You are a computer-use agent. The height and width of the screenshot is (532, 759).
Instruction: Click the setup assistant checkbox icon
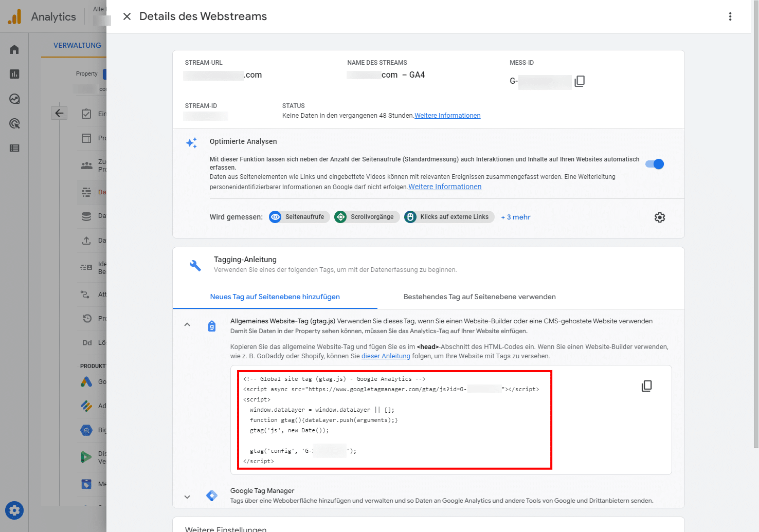[86, 114]
